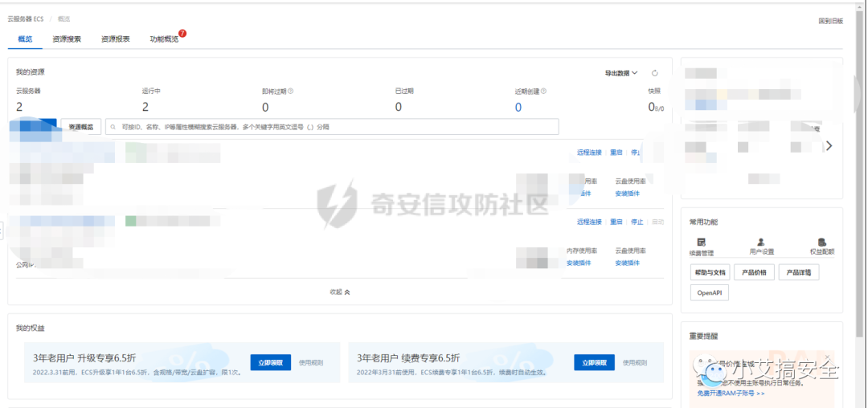Image resolution: width=868 pixels, height=408 pixels.
Task: Switch to the 功能概览 tab
Action: [164, 39]
